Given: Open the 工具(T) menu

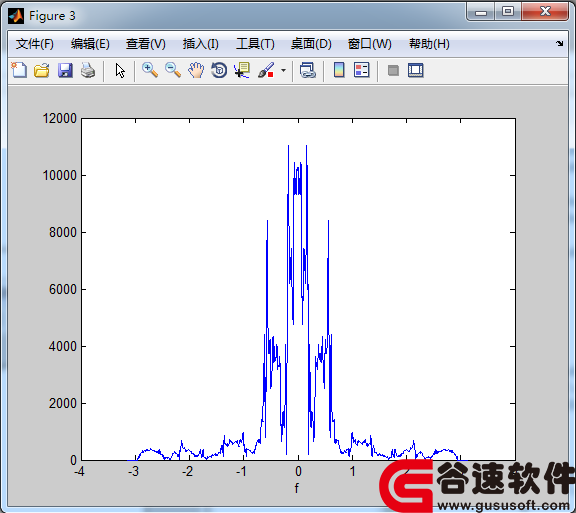Looking at the screenshot, I should pyautogui.click(x=255, y=44).
